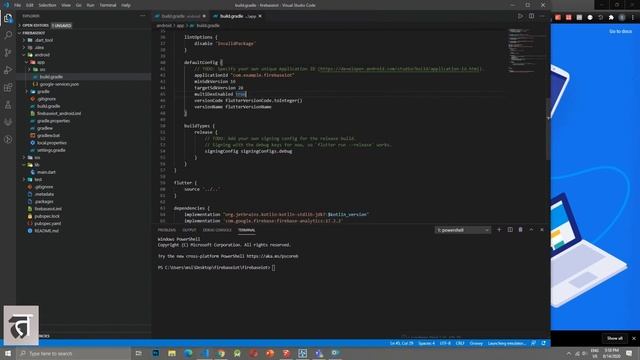Viewport: 640px width, 360px height.
Task: Click the editor minimap preview
Action: [526, 51]
